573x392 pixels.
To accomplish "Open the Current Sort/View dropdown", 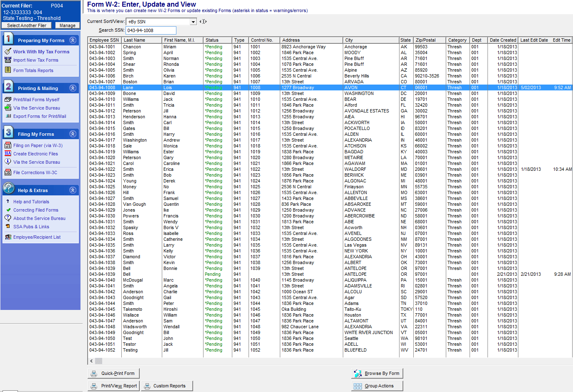I will pos(193,22).
